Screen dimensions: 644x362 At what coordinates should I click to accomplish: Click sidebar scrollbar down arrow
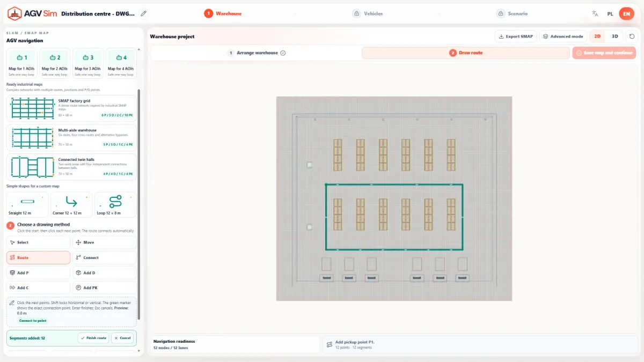[x=139, y=352]
